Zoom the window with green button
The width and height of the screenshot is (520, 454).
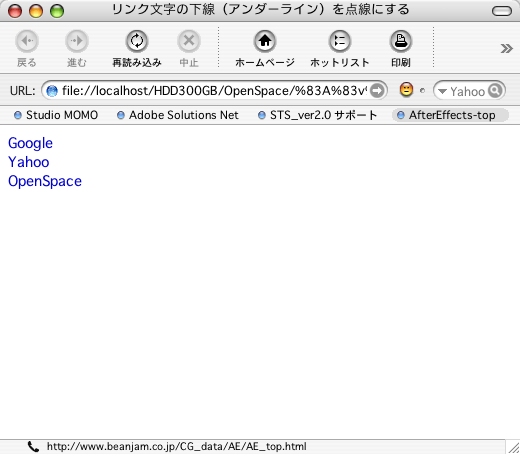[x=57, y=11]
